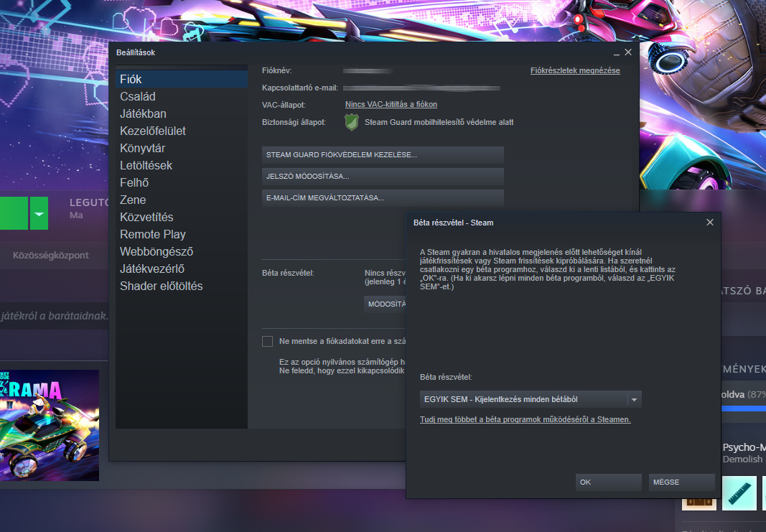766x532 pixels.
Task: Enable the Ne mentse a fiókadatokat checkbox
Action: (x=268, y=341)
